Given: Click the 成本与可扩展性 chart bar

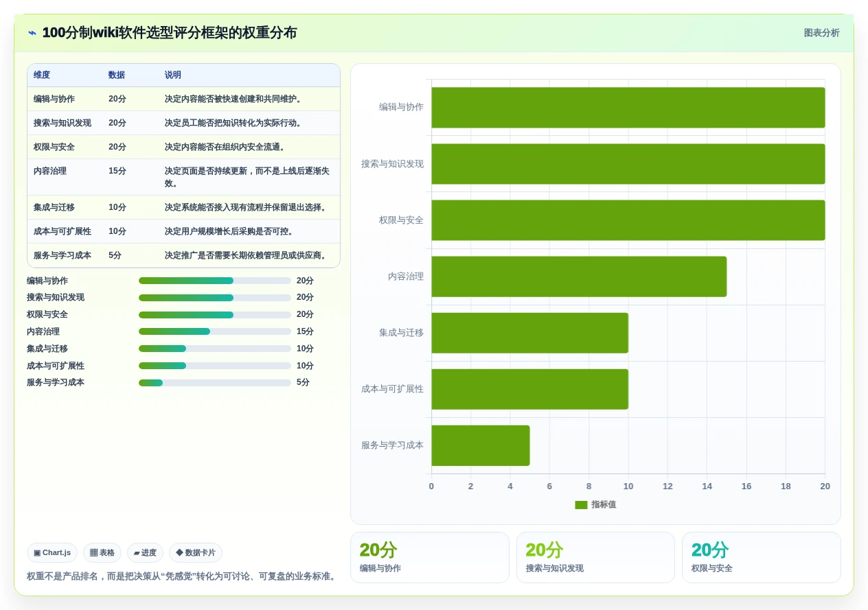Looking at the screenshot, I should pos(529,389).
